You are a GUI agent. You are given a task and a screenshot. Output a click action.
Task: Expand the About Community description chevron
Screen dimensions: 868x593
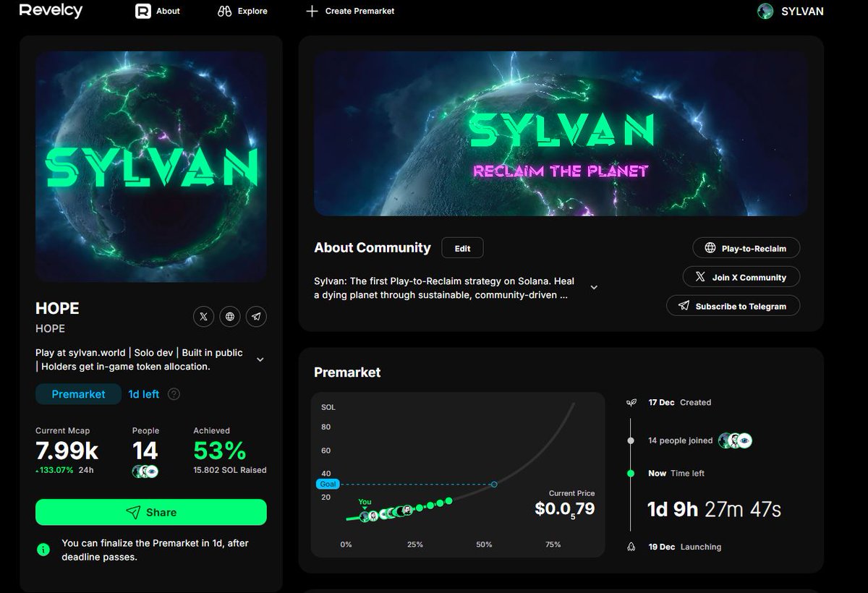coord(594,287)
